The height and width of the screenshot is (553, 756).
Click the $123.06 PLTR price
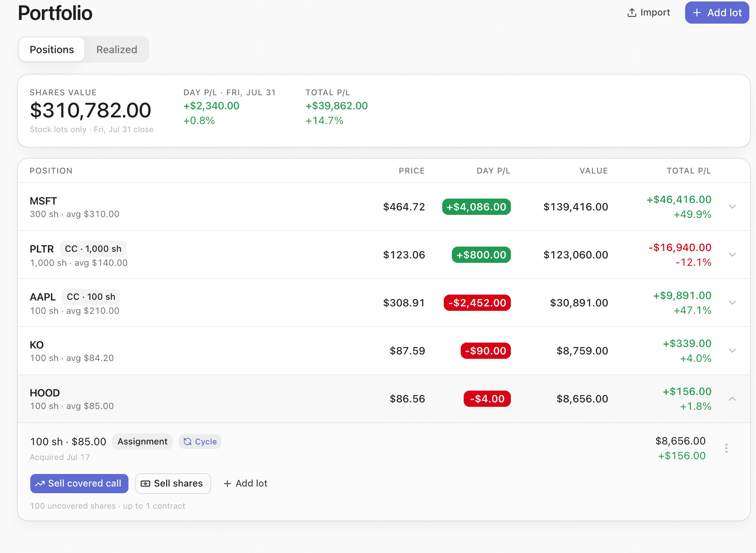(x=404, y=255)
